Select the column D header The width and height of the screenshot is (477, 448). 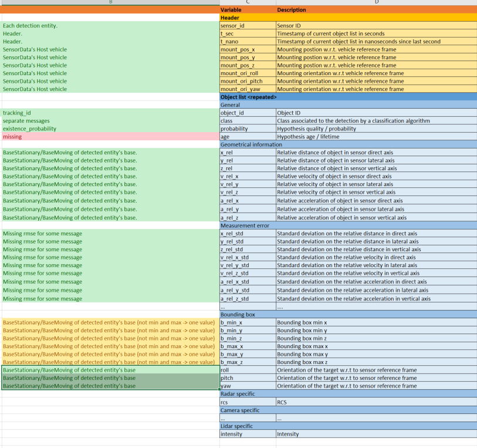(377, 2)
